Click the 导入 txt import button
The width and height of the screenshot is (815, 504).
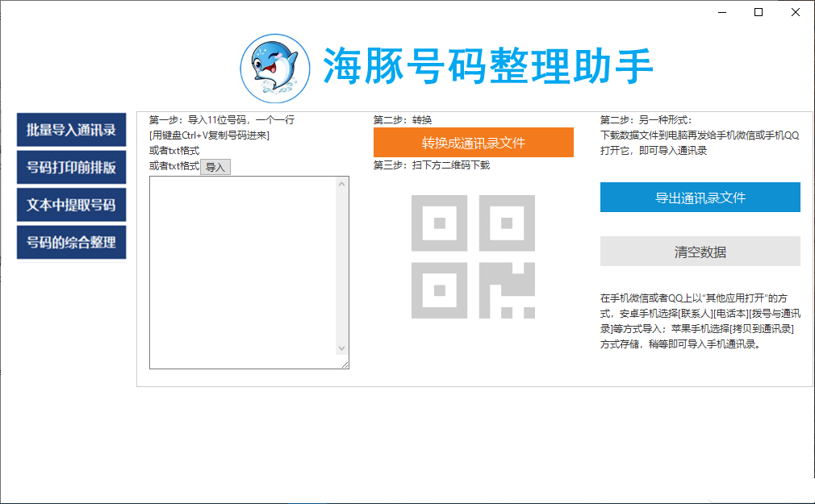pyautogui.click(x=215, y=167)
